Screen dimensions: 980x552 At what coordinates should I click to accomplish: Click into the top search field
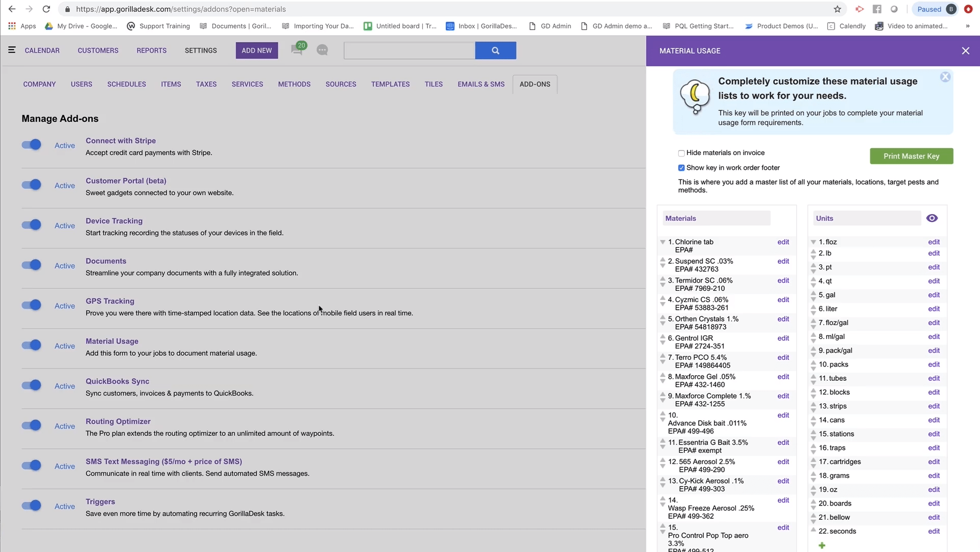[x=409, y=51]
